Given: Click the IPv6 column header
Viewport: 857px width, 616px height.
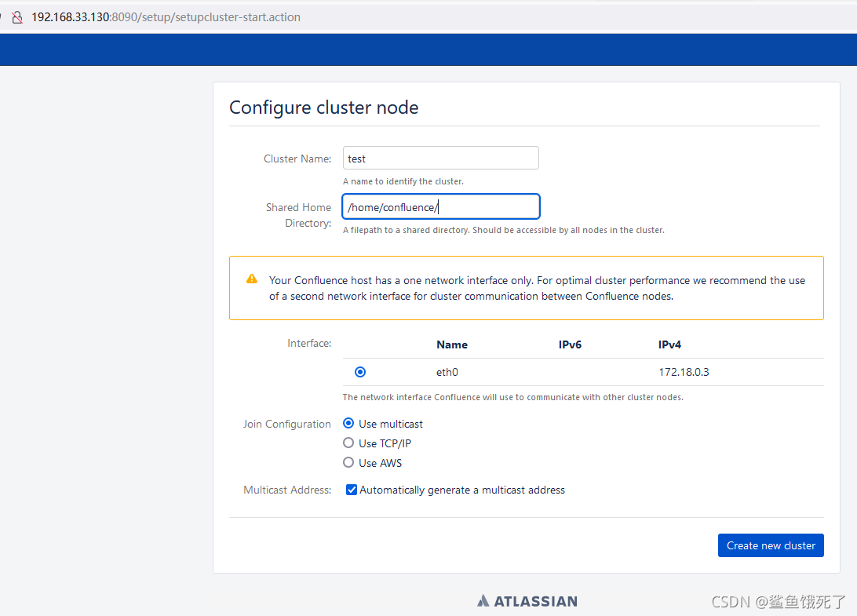Looking at the screenshot, I should click(x=570, y=345).
